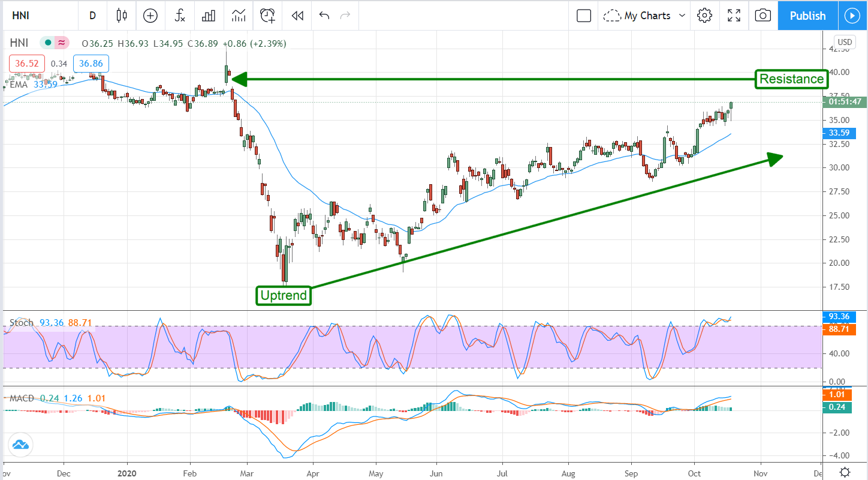The height and width of the screenshot is (480, 868).
Task: Toggle the green market status pill beside HNI
Action: [47, 43]
